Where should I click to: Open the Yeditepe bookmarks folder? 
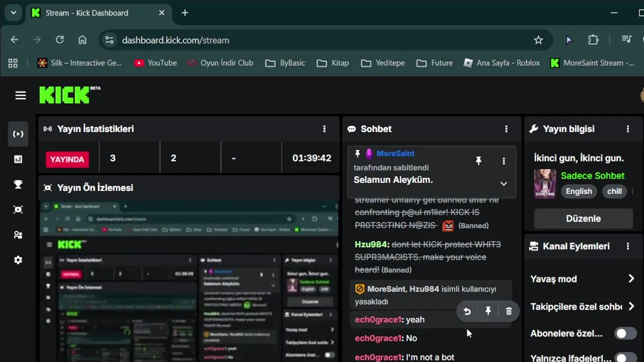click(383, 63)
